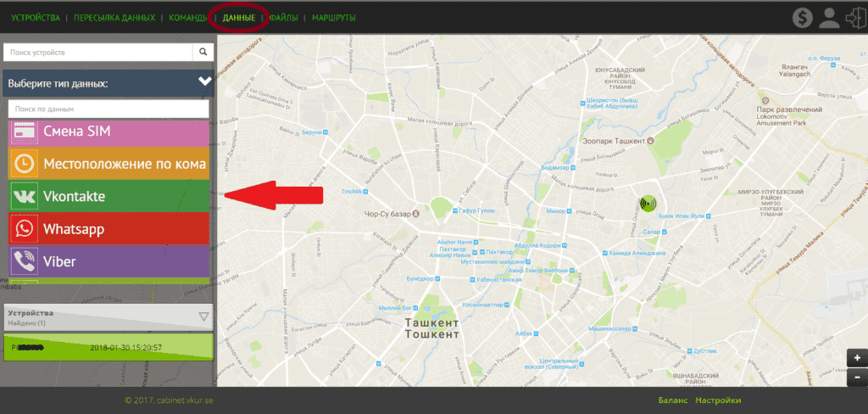This screenshot has height=414, width=868.
Task: Go to the МАРШРУТЫ tab
Action: point(333,18)
